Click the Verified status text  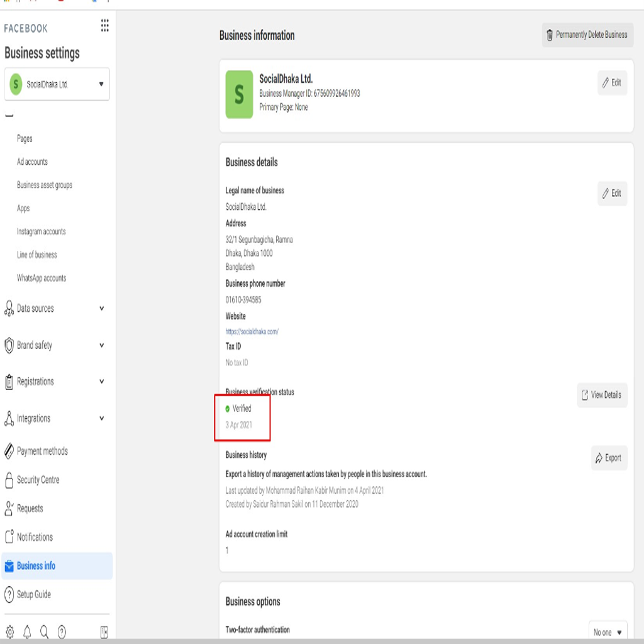[x=242, y=409]
